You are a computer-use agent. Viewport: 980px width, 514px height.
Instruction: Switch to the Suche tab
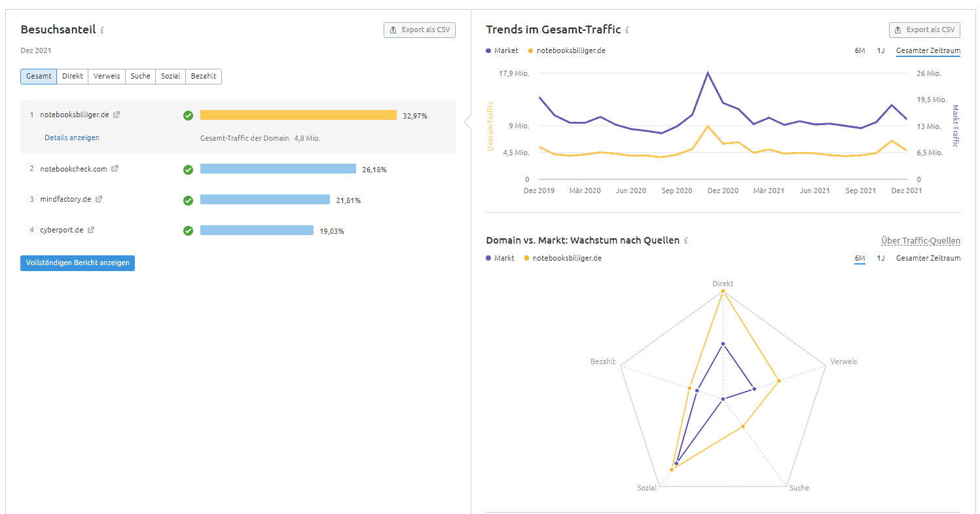140,77
